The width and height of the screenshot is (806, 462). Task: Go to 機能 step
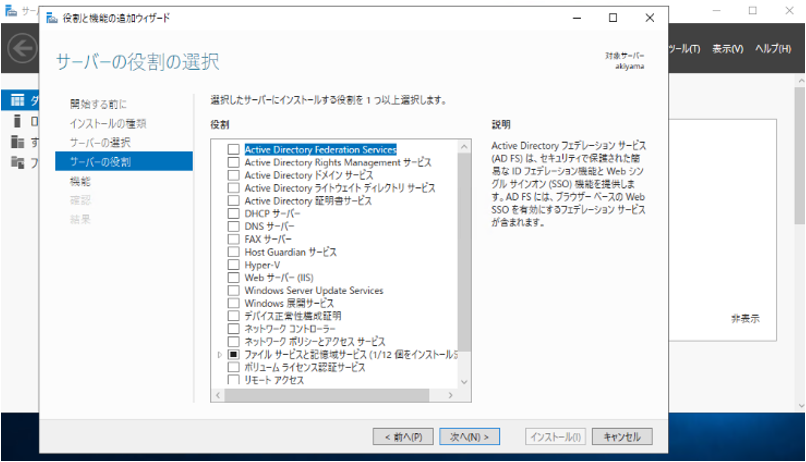[80, 181]
